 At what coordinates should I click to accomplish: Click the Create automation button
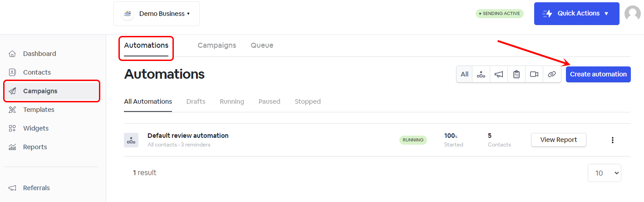[598, 74]
